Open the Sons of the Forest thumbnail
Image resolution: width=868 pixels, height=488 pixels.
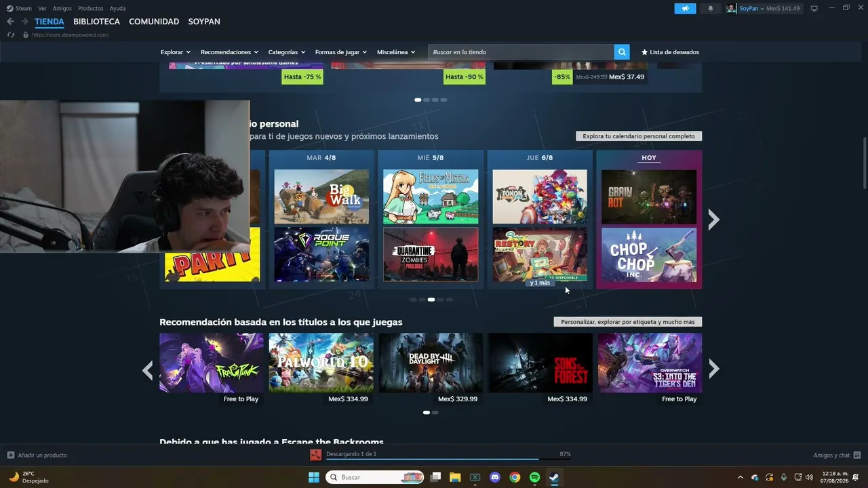[x=540, y=363]
